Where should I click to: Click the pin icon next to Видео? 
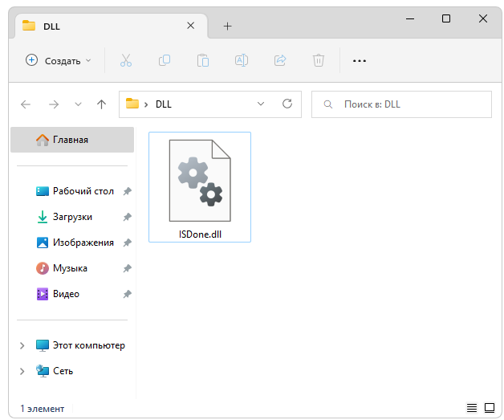point(128,294)
